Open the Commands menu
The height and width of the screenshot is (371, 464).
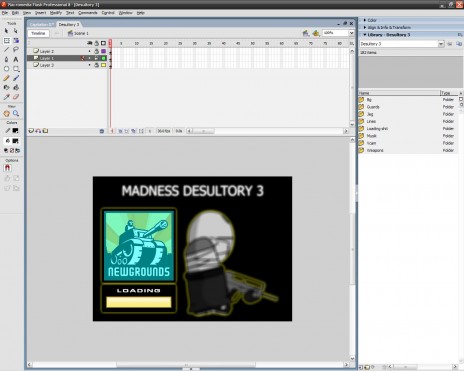(88, 13)
